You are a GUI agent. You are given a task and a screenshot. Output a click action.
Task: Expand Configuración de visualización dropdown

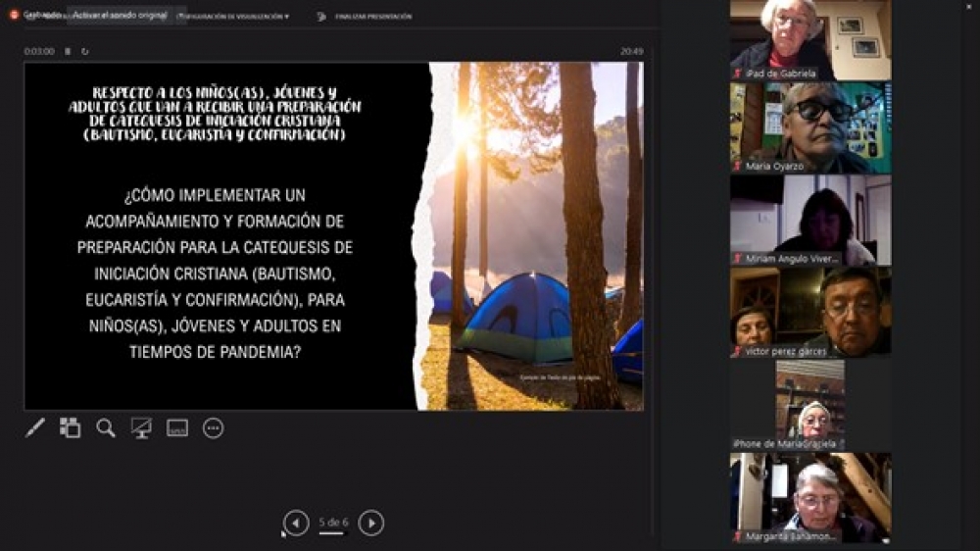pyautogui.click(x=240, y=17)
